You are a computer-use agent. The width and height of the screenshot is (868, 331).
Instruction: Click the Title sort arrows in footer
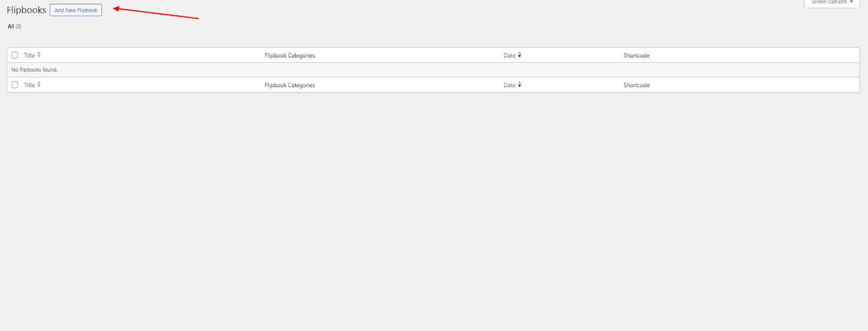(x=39, y=85)
